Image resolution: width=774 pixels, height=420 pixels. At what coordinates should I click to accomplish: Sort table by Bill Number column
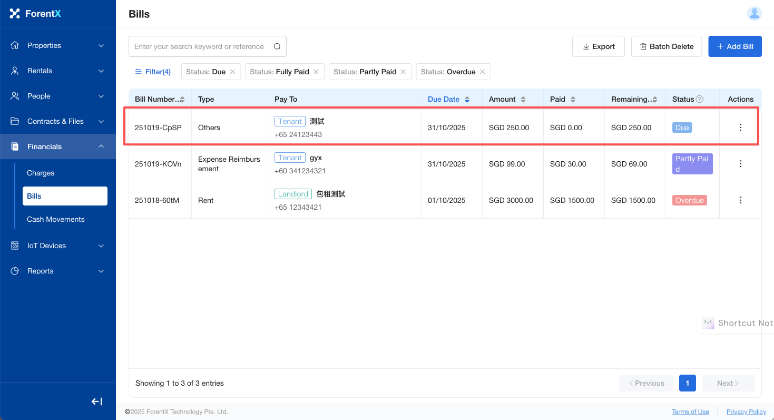coord(159,99)
